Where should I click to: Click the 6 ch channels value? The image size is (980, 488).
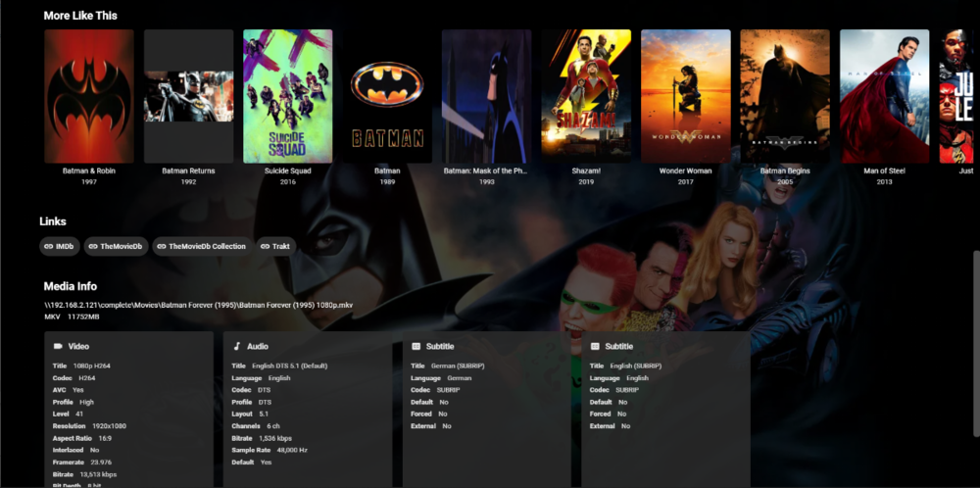click(x=273, y=426)
